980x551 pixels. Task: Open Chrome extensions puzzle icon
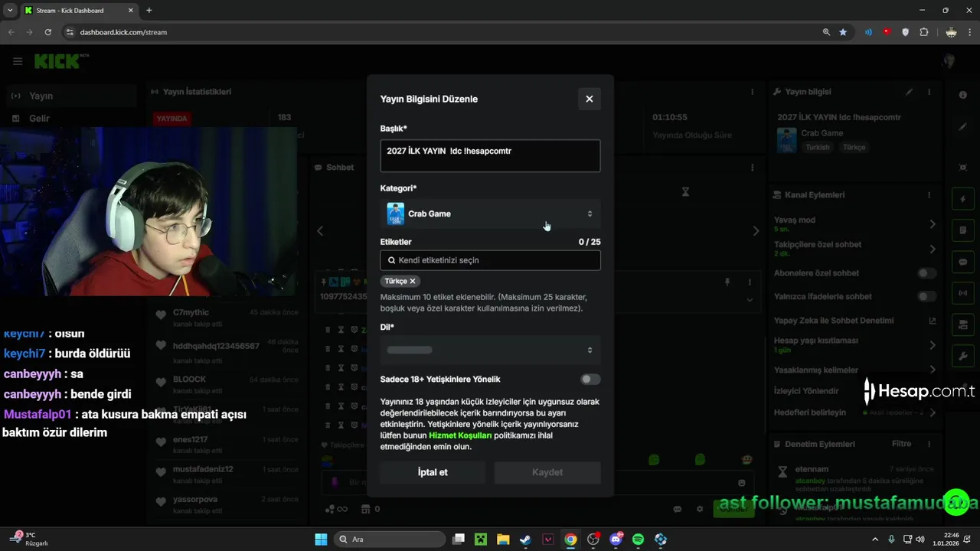(x=924, y=32)
